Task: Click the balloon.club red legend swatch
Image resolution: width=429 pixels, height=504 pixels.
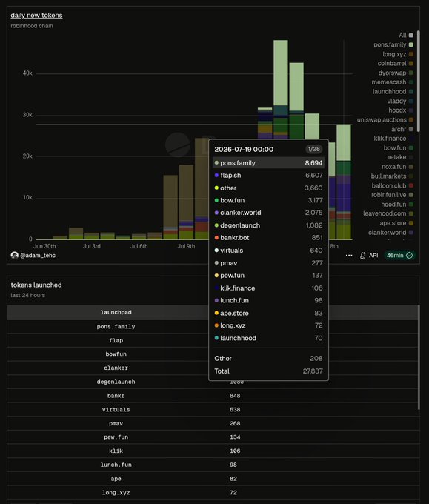Action: coord(411,185)
